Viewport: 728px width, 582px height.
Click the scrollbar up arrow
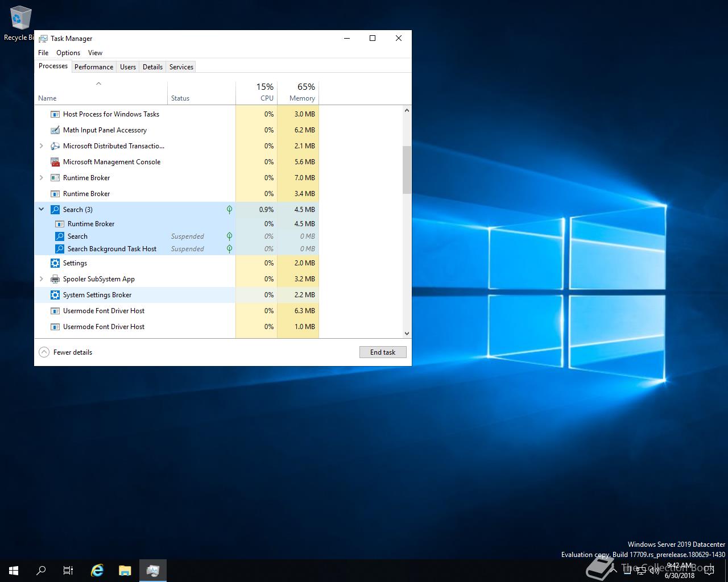coord(407,110)
